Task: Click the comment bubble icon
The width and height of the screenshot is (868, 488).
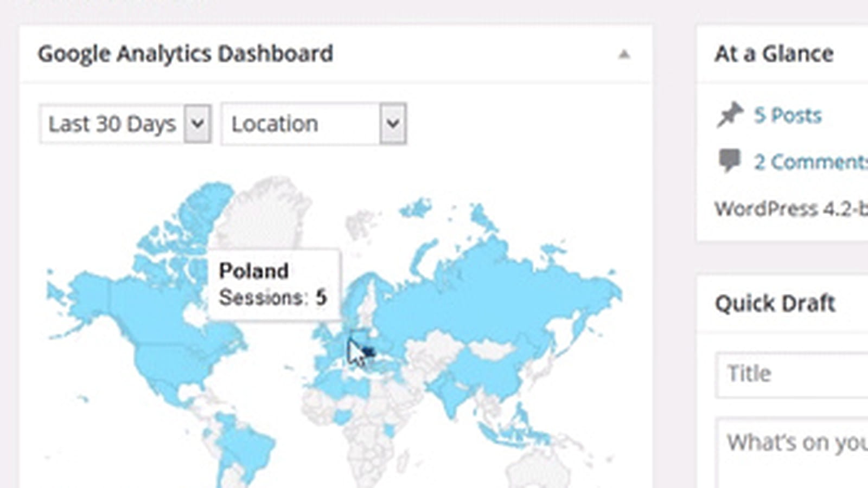Action: coord(730,160)
